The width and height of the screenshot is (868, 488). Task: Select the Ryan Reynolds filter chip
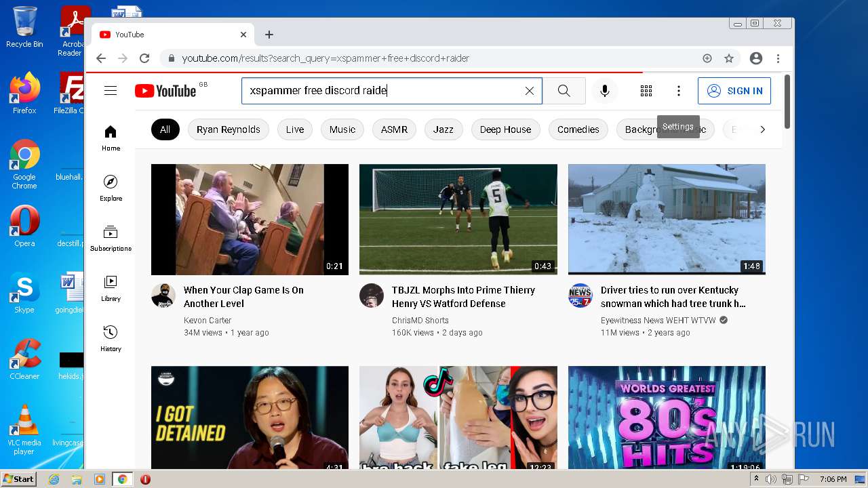229,129
